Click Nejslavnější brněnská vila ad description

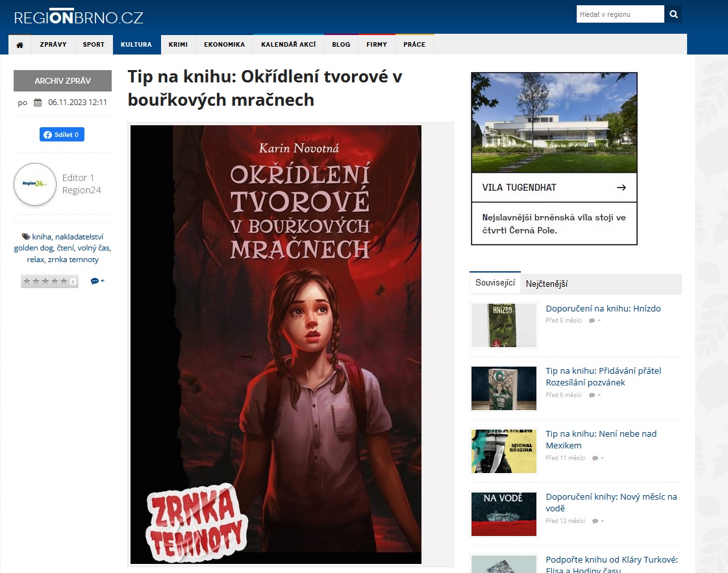point(554,224)
